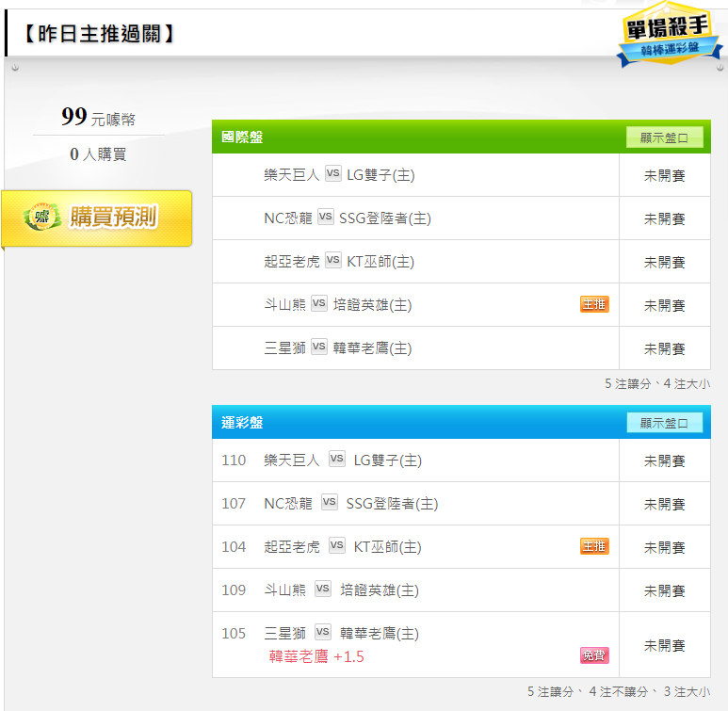Click the red 韓華老鷹 +1.5 pick
This screenshot has height=711, width=728.
[x=316, y=656]
